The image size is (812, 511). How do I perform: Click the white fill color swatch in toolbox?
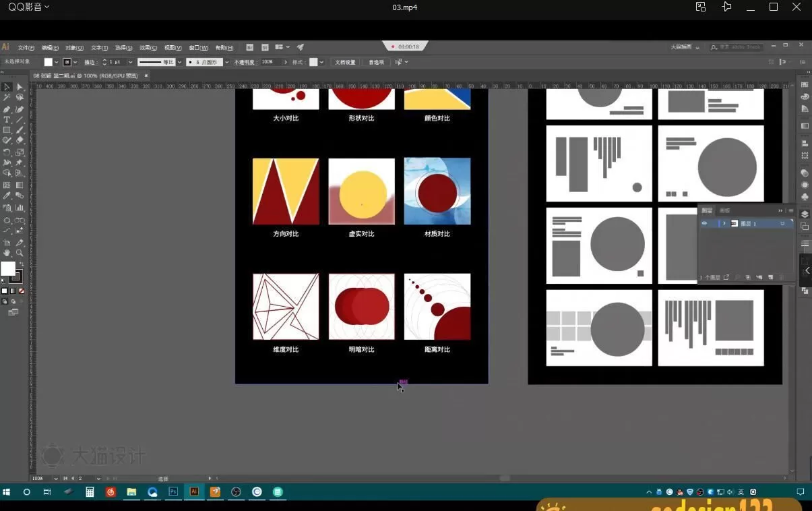pyautogui.click(x=7, y=269)
